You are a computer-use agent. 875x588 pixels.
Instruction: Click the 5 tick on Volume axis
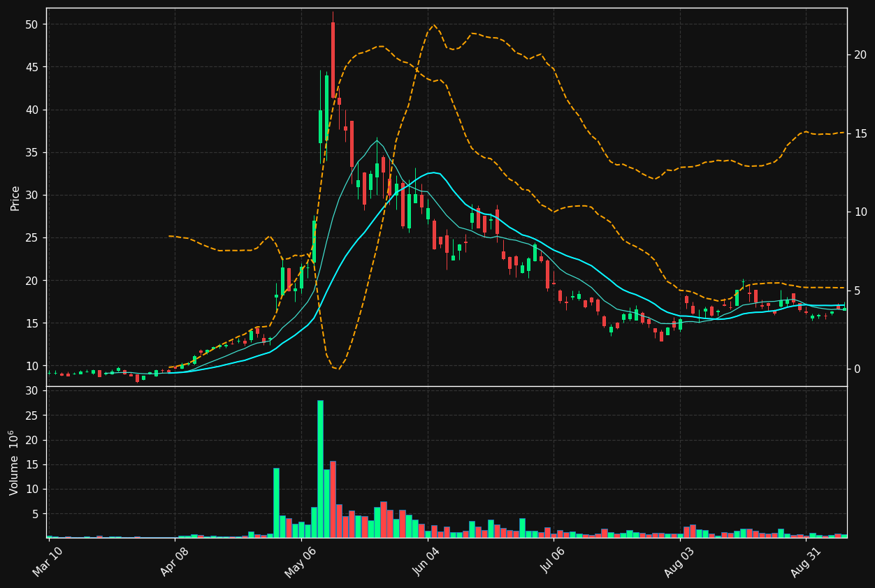coord(34,514)
